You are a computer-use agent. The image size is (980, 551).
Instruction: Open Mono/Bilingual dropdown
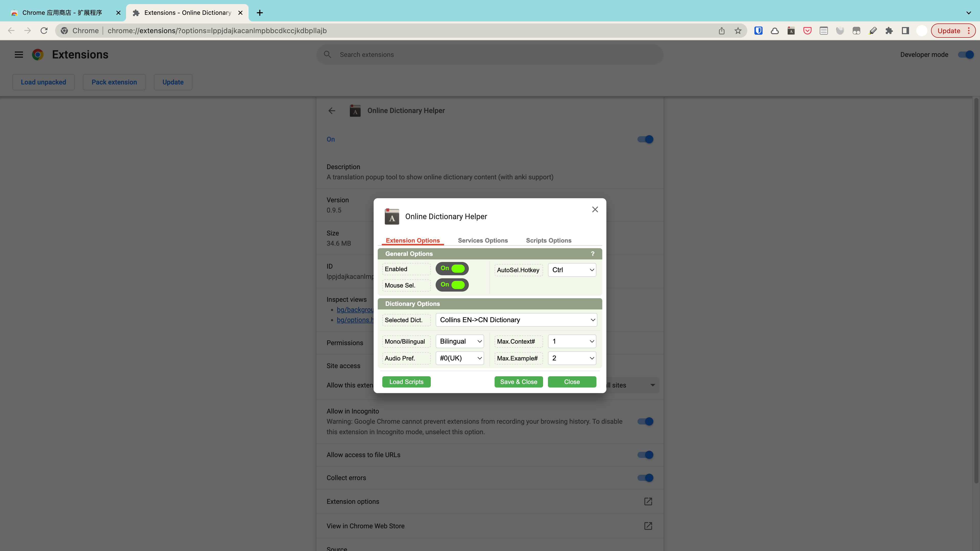tap(460, 341)
